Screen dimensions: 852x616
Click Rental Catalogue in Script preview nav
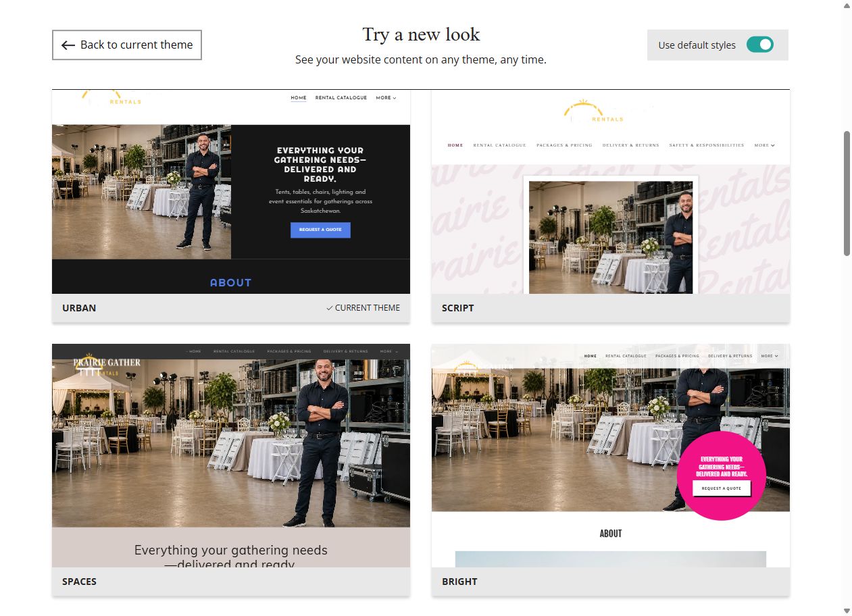499,145
